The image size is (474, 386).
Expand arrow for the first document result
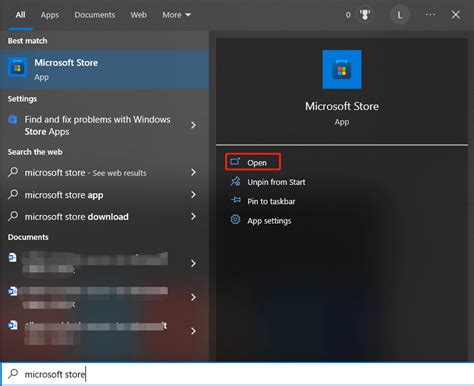tap(193, 264)
